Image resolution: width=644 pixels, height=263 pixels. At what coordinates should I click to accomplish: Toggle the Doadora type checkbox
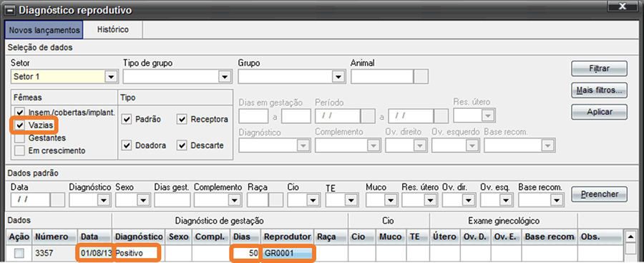coord(127,145)
